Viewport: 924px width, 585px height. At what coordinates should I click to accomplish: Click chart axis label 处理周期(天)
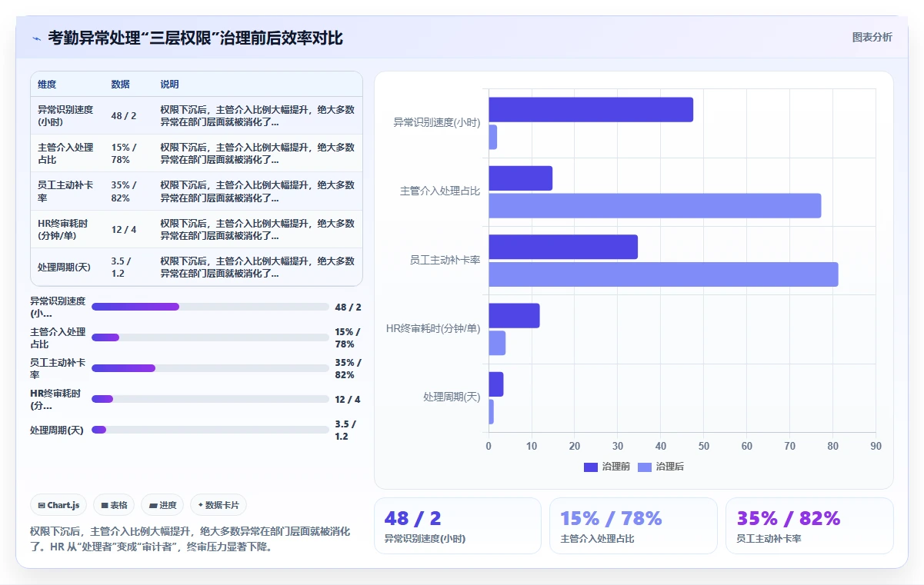click(x=452, y=397)
